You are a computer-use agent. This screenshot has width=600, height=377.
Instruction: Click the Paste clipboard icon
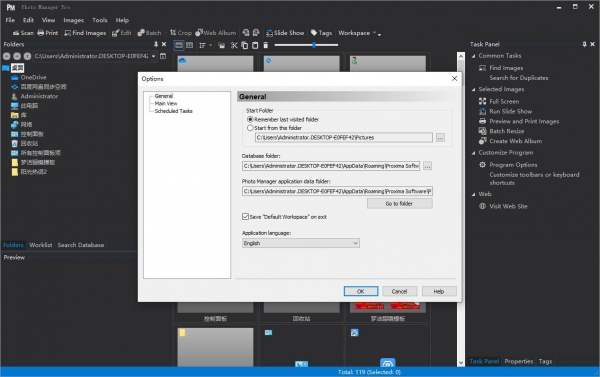tap(255, 45)
